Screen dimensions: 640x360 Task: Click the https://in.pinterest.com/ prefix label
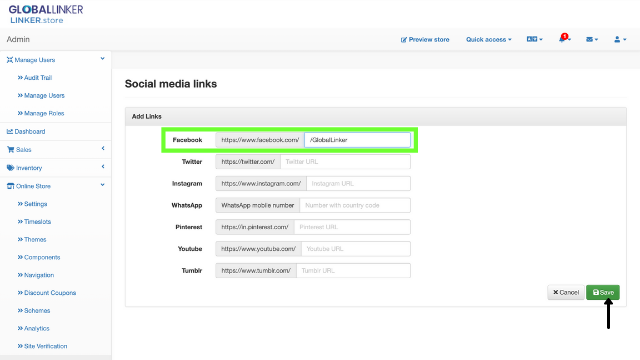coord(255,227)
